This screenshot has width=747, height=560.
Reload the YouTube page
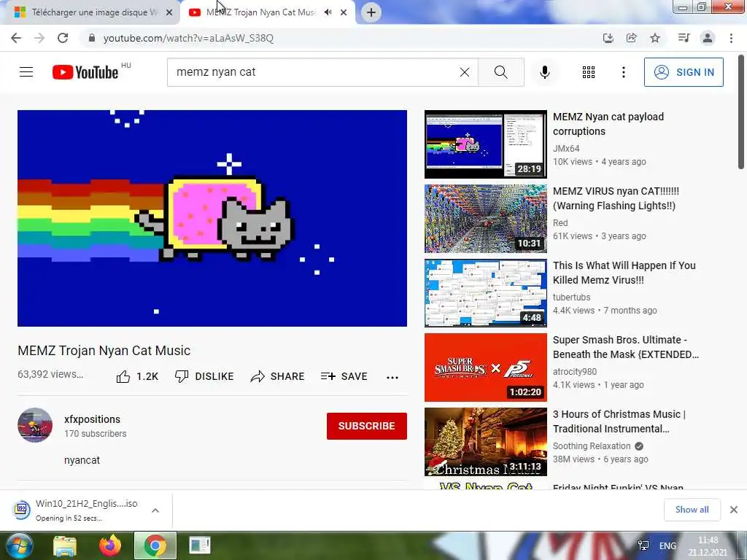pyautogui.click(x=63, y=38)
